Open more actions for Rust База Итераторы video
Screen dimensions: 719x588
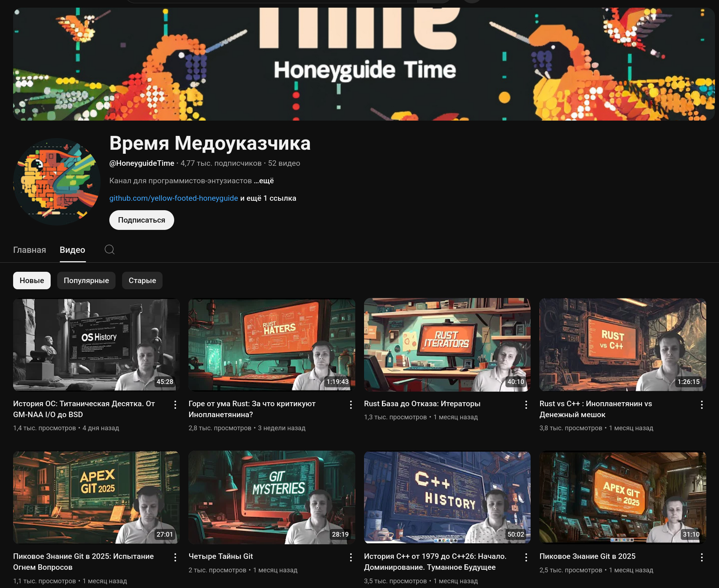point(526,404)
